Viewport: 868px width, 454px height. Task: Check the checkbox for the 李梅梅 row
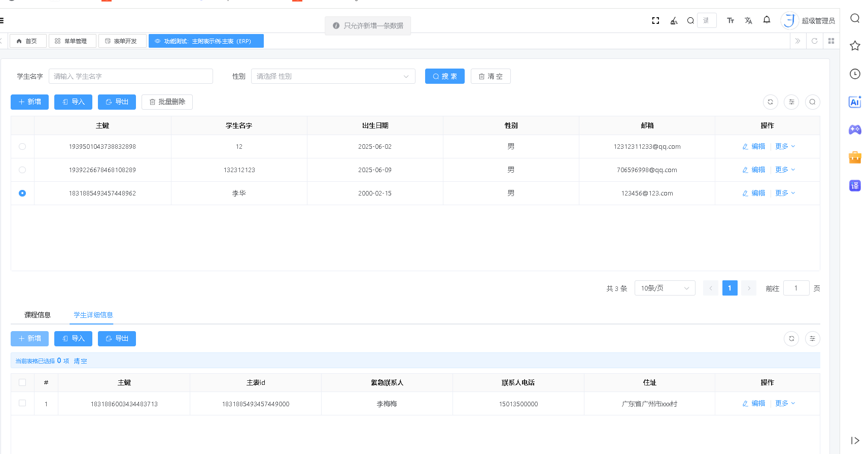click(x=22, y=403)
